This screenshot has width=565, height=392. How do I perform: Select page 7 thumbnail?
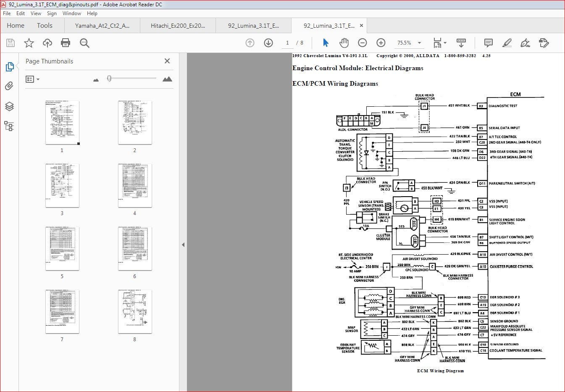coord(62,312)
